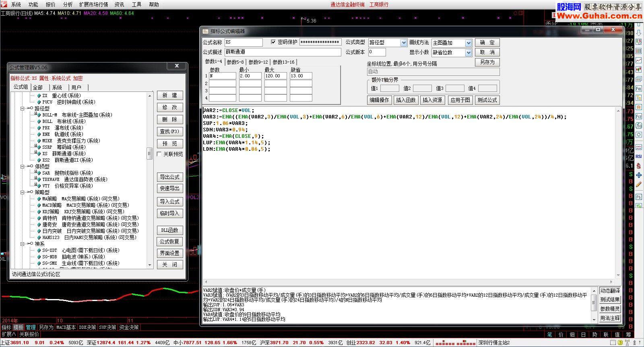Open the 公式类型 dropdown
The height and width of the screenshot is (347, 644).
click(x=404, y=42)
